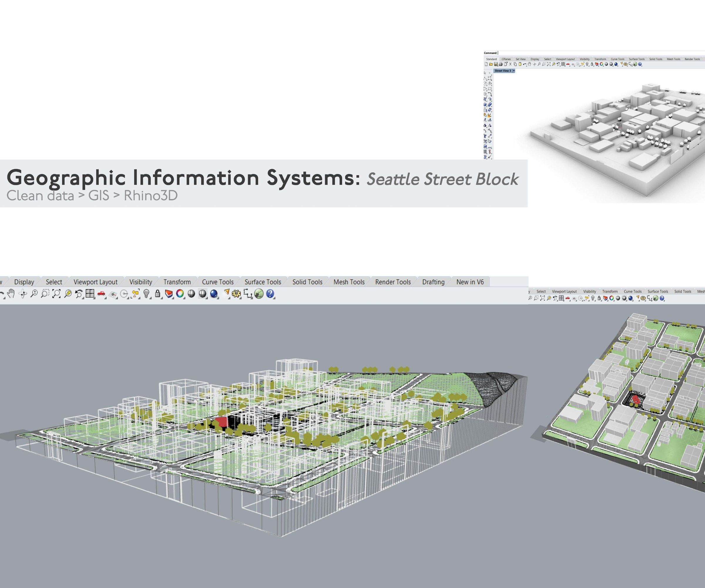Click the Print icon in the Street View window

pyautogui.click(x=501, y=64)
